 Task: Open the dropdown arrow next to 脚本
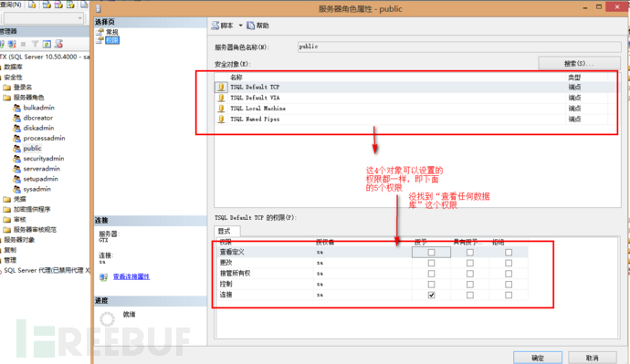[240, 26]
